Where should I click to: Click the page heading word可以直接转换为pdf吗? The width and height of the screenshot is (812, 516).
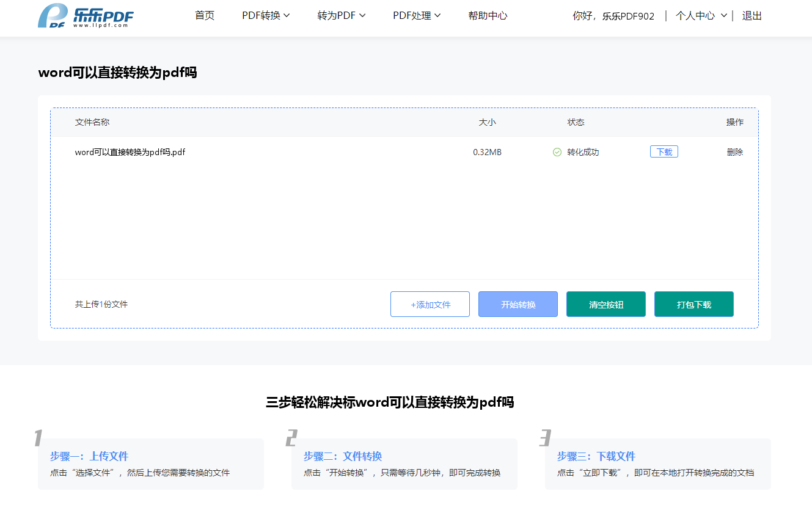click(x=117, y=73)
